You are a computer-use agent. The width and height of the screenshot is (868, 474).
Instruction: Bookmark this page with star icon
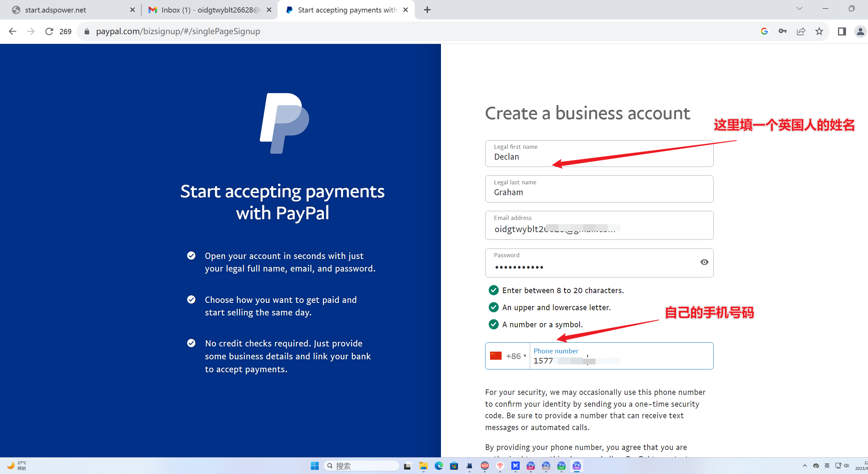click(819, 31)
